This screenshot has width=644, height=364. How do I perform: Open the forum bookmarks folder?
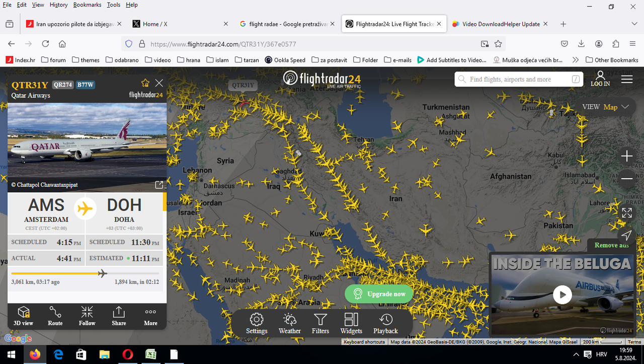pyautogui.click(x=53, y=59)
